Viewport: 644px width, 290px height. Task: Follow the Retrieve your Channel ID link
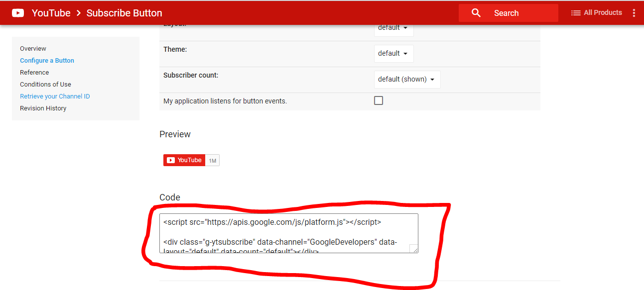tap(55, 97)
